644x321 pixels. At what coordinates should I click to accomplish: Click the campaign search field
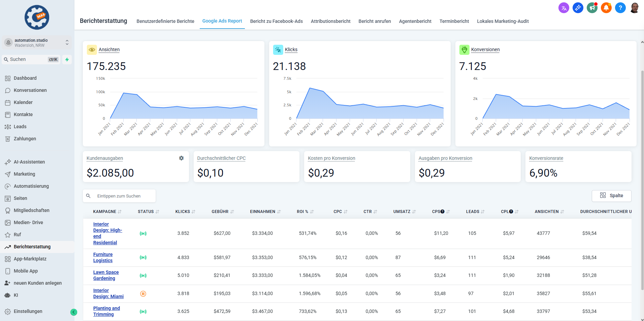(119, 196)
